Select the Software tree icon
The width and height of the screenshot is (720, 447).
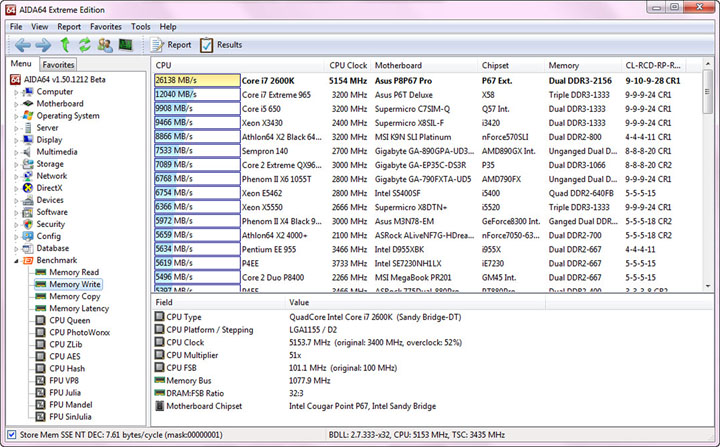click(x=28, y=212)
